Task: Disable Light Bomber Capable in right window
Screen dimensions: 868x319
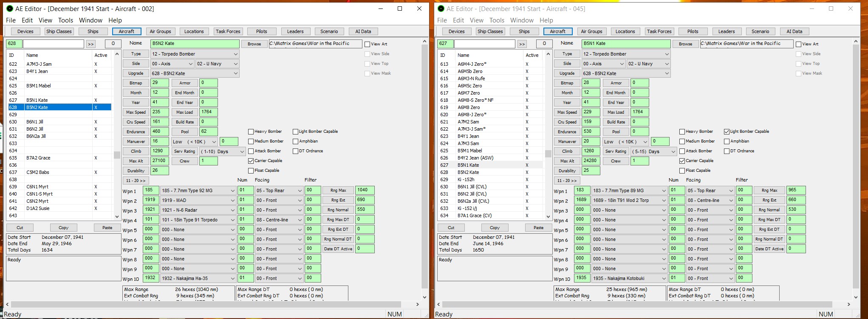Action: click(x=727, y=132)
